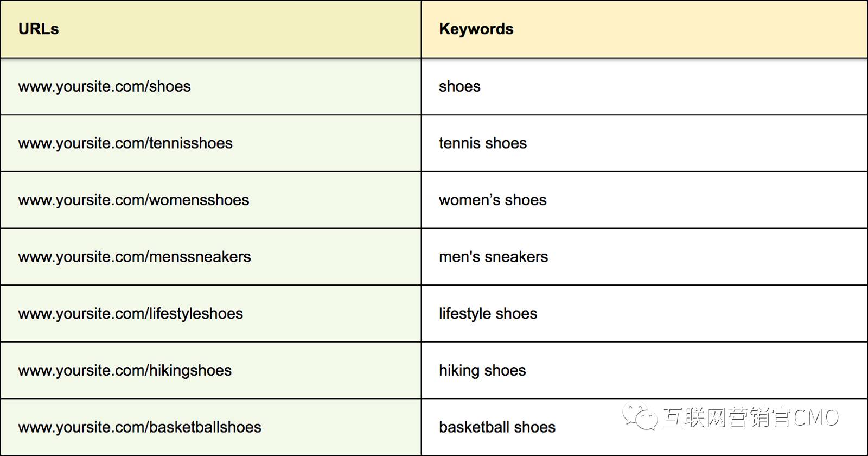
Task: Click the light yellow Keywords header background
Action: pyautogui.click(x=644, y=29)
